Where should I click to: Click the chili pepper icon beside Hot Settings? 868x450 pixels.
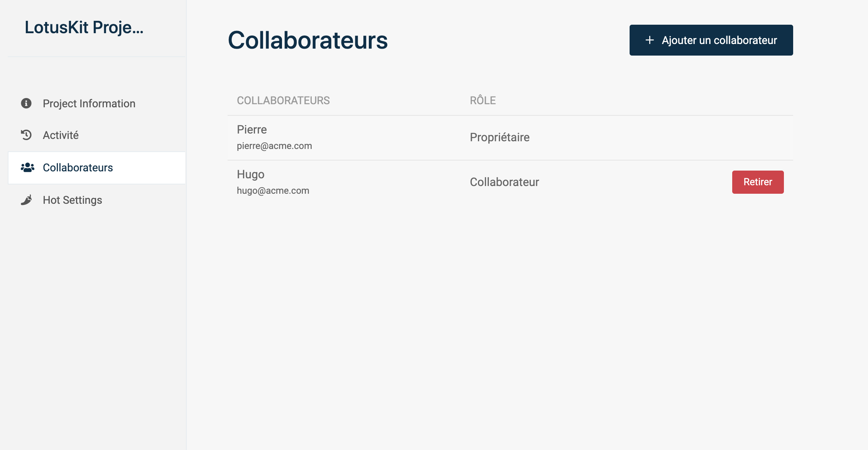pos(26,200)
